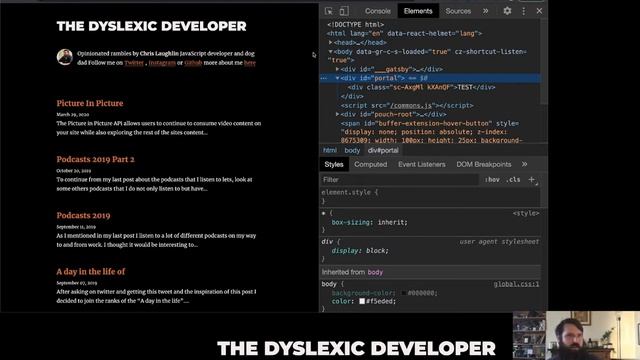Image resolution: width=640 pixels, height=360 pixels.
Task: Click the body link in Inherited from
Action: coord(375,272)
